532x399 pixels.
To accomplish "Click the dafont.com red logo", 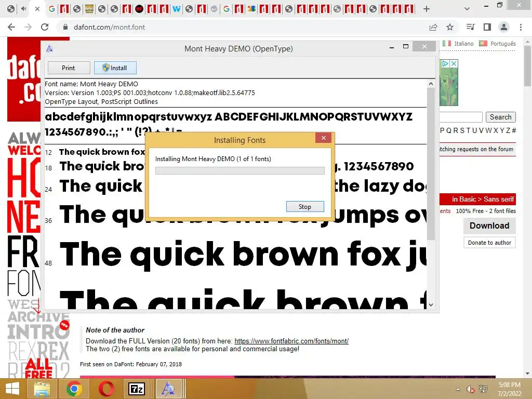I will click(24, 79).
